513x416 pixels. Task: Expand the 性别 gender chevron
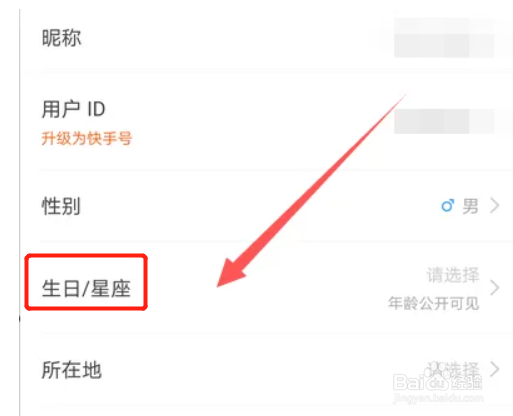pyautogui.click(x=495, y=205)
